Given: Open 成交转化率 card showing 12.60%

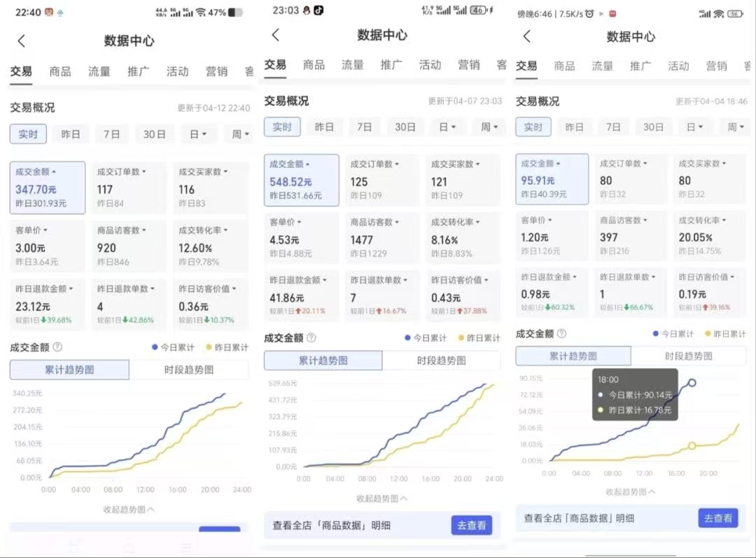Looking at the screenshot, I should (x=211, y=246).
